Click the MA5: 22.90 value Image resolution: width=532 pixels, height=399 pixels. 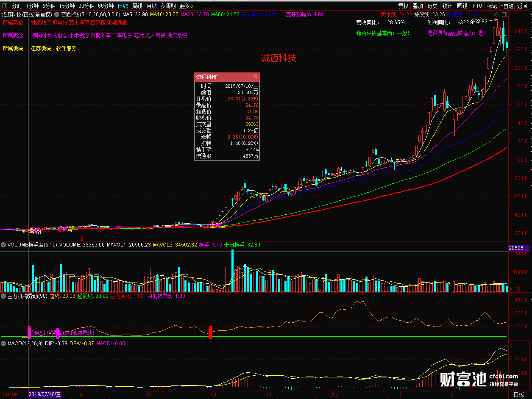pyautogui.click(x=135, y=14)
